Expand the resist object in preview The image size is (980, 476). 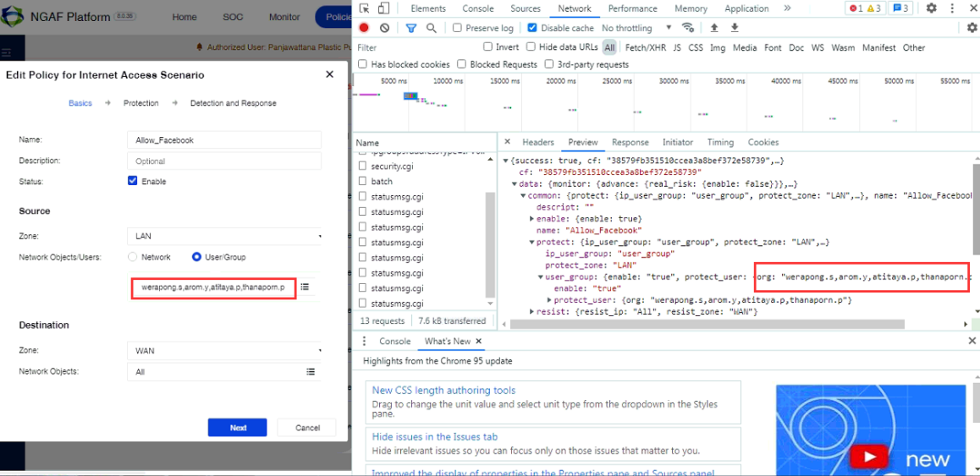tap(532, 312)
